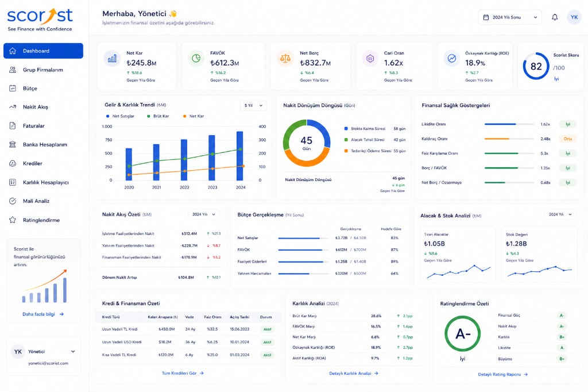This screenshot has height=392, width=588.
Task: Click the Orta badge for Kaldıraç Oranı
Action: point(567,139)
